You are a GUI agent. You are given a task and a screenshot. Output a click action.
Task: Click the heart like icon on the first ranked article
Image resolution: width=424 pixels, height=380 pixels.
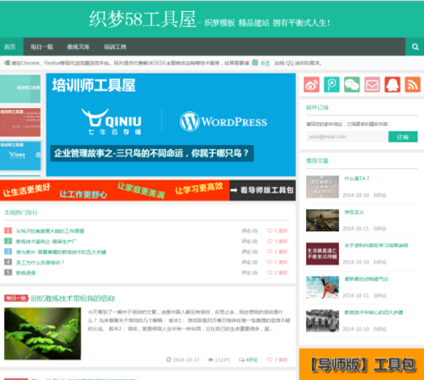[x=270, y=231]
